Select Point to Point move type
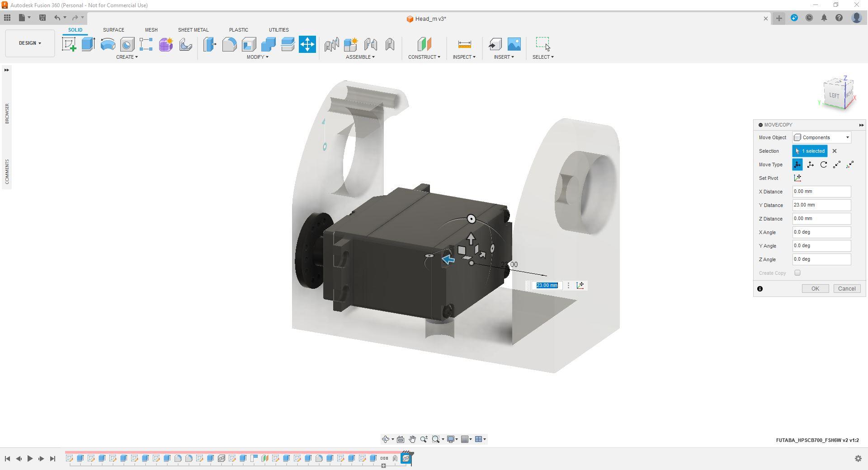 click(x=837, y=164)
